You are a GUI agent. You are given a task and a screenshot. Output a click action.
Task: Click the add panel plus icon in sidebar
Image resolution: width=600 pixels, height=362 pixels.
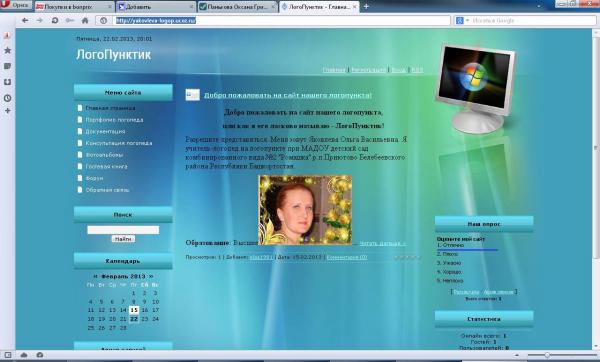(7, 111)
